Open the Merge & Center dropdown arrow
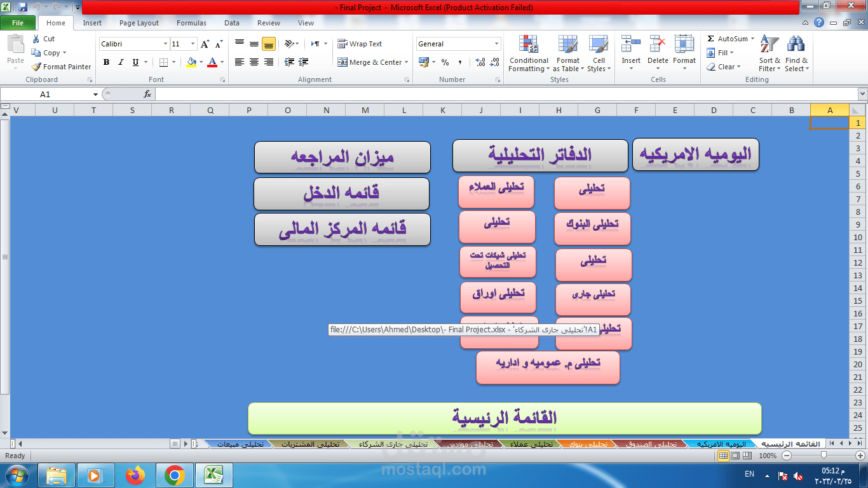The image size is (868, 488). tap(407, 62)
